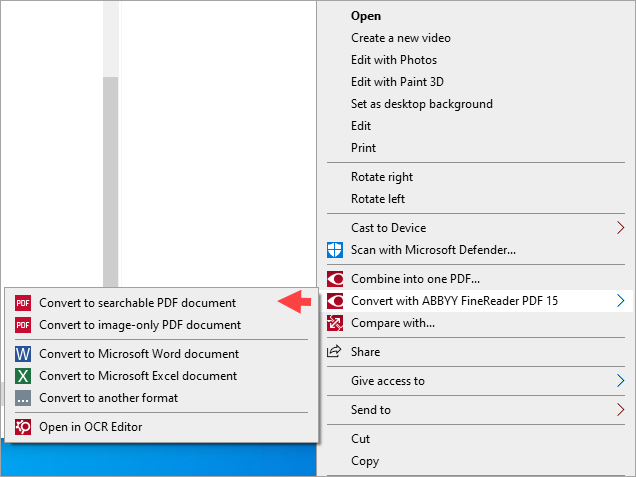Click Create a new video
636x477 pixels.
(x=400, y=38)
